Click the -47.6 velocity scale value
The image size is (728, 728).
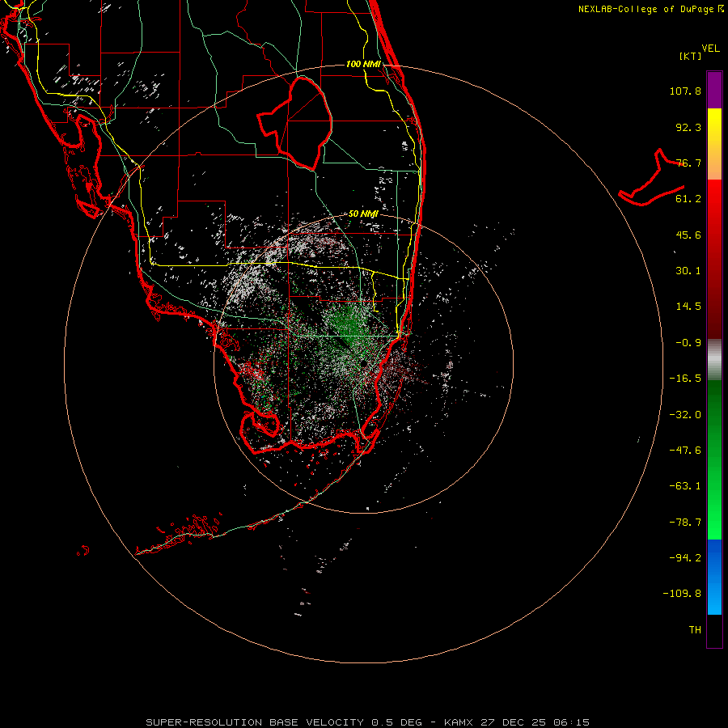685,451
